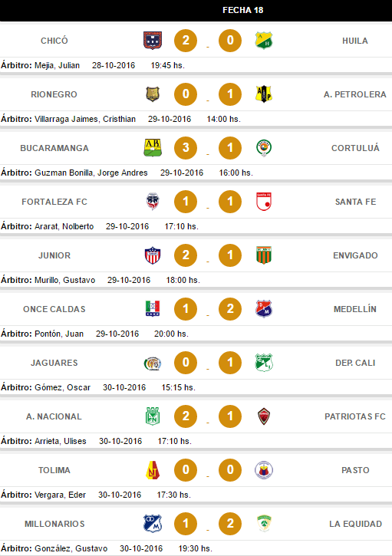Image resolution: width=392 pixels, height=556 pixels.
Task: Click La Equidad's score circle showing 2
Action: pyautogui.click(x=230, y=524)
